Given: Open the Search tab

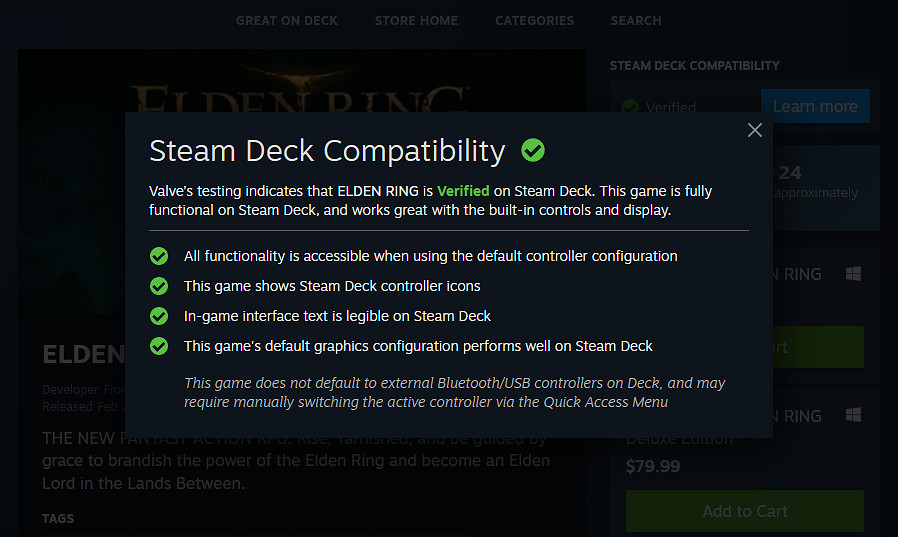Looking at the screenshot, I should (x=636, y=20).
